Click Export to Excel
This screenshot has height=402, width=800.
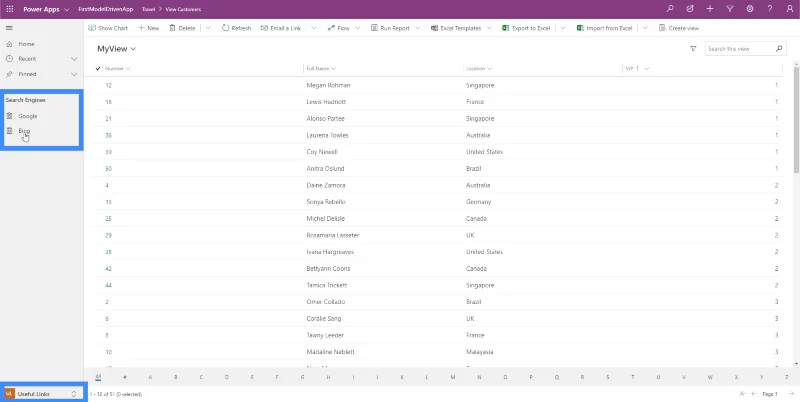point(526,28)
